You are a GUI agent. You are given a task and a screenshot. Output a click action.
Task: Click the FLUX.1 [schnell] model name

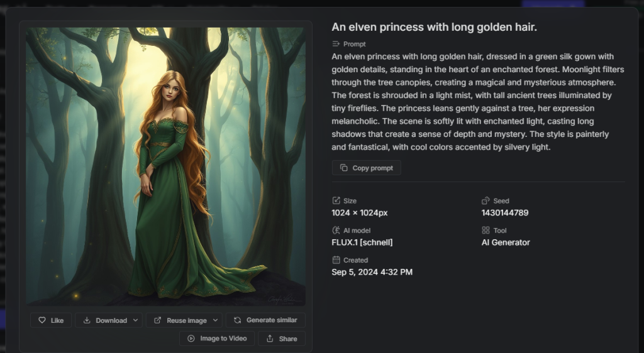362,242
